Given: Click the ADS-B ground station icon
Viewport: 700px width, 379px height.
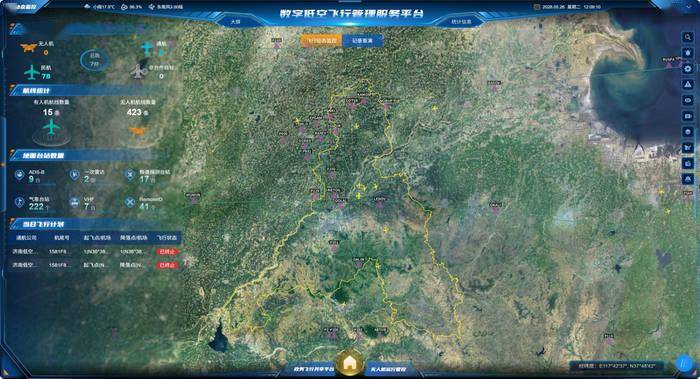Looking at the screenshot, I should click(x=19, y=175).
